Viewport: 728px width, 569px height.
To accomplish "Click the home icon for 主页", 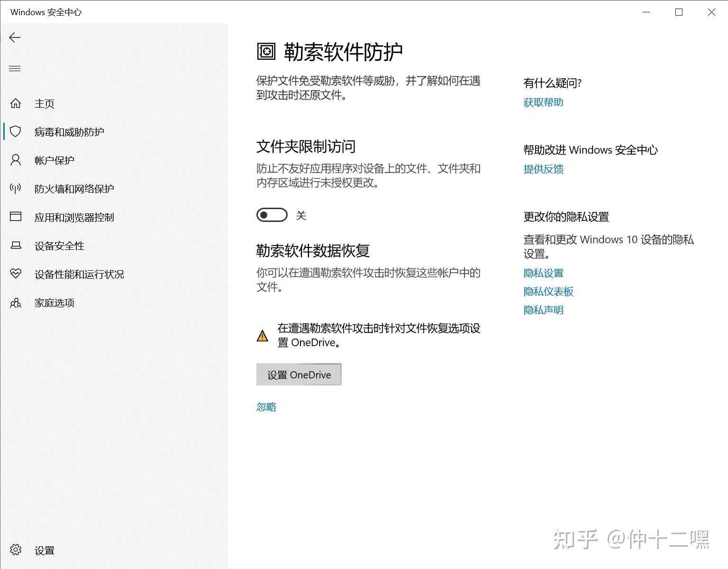I will click(x=16, y=103).
